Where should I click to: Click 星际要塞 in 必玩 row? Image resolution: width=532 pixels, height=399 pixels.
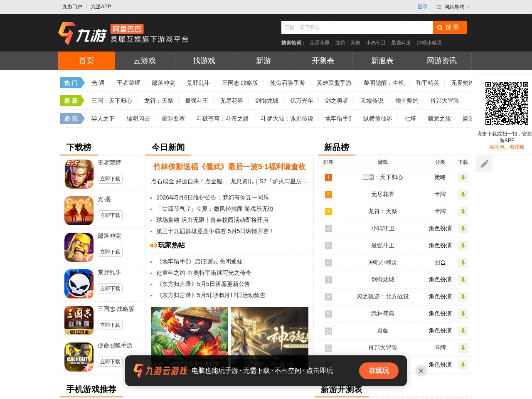pos(173,118)
